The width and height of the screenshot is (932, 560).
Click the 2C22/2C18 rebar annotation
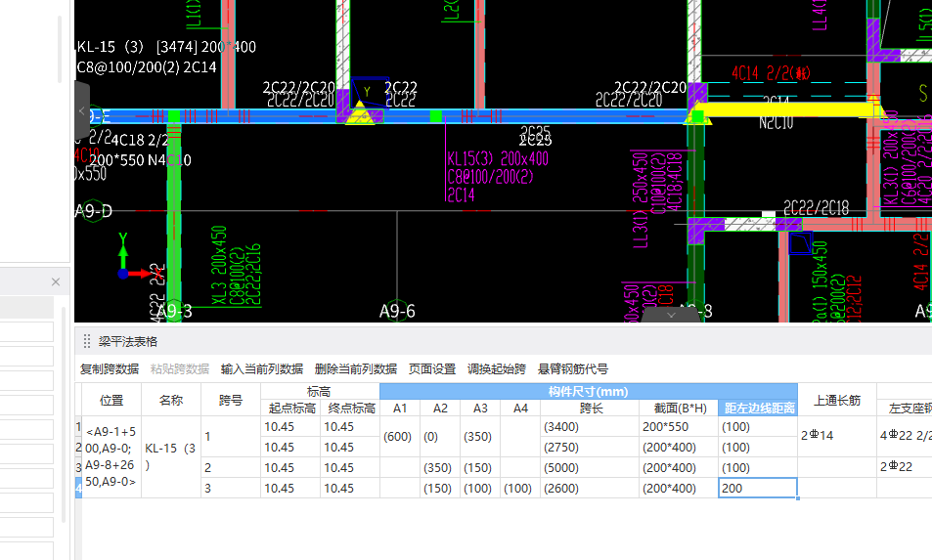pos(816,208)
